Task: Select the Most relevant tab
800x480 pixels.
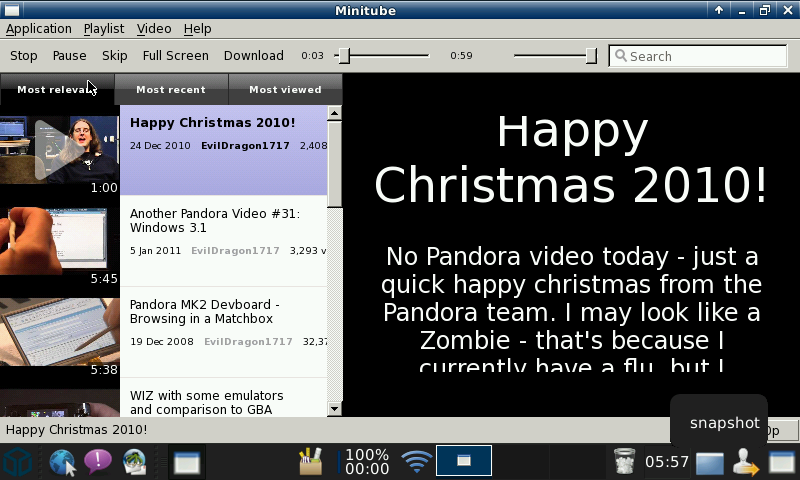Action: pos(57,89)
